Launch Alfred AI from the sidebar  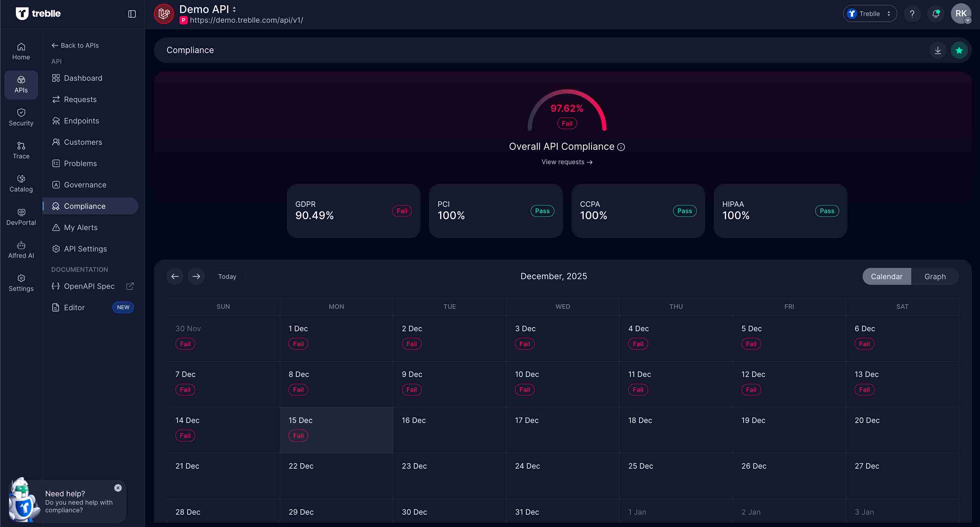21,249
